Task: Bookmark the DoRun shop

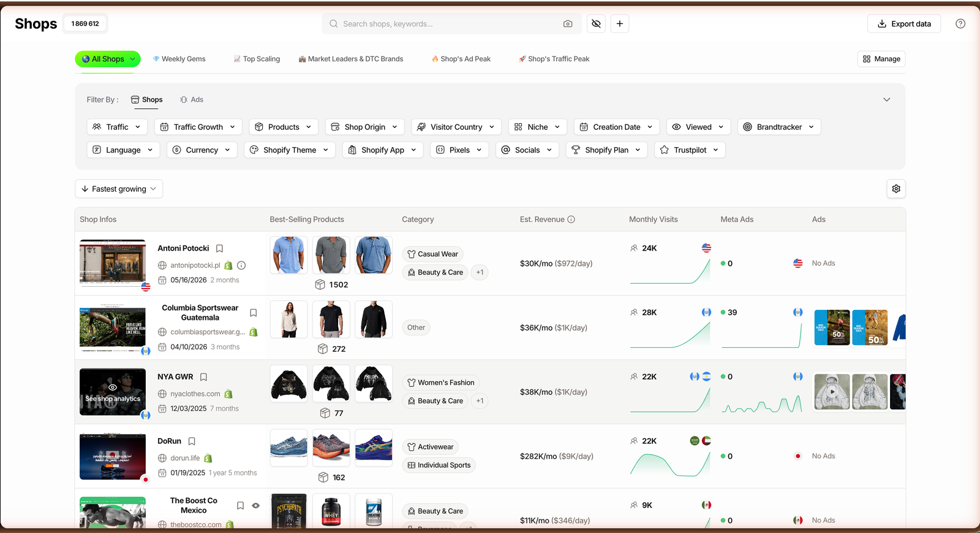Action: [x=192, y=442]
